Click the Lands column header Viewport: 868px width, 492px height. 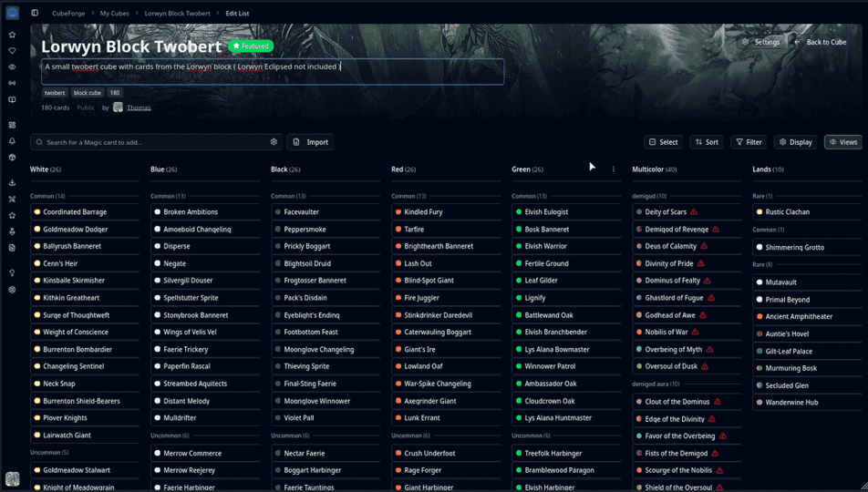(x=768, y=169)
